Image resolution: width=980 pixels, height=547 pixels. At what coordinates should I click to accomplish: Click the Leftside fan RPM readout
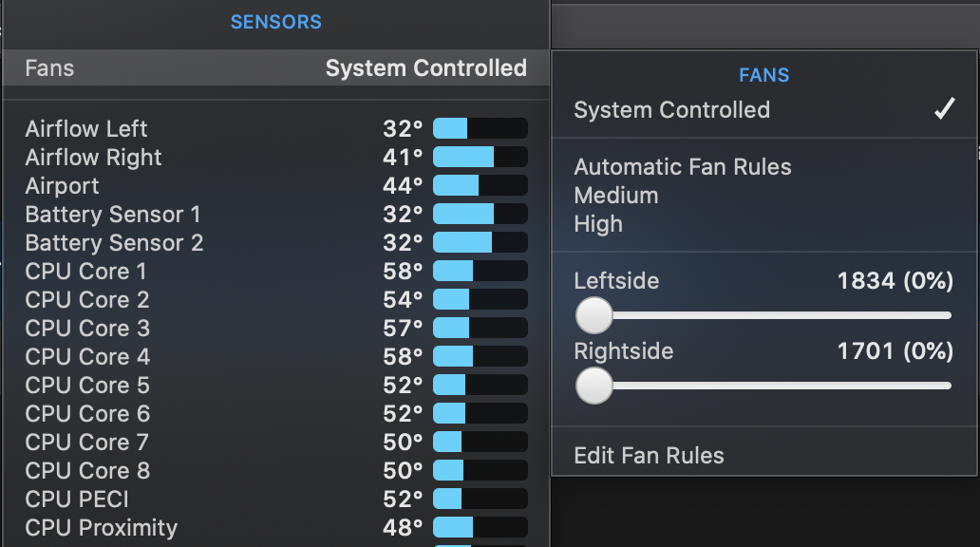895,281
